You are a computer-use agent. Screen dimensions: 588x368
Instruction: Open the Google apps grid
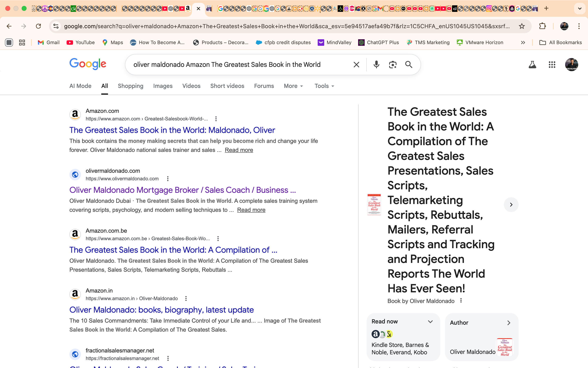click(x=552, y=64)
